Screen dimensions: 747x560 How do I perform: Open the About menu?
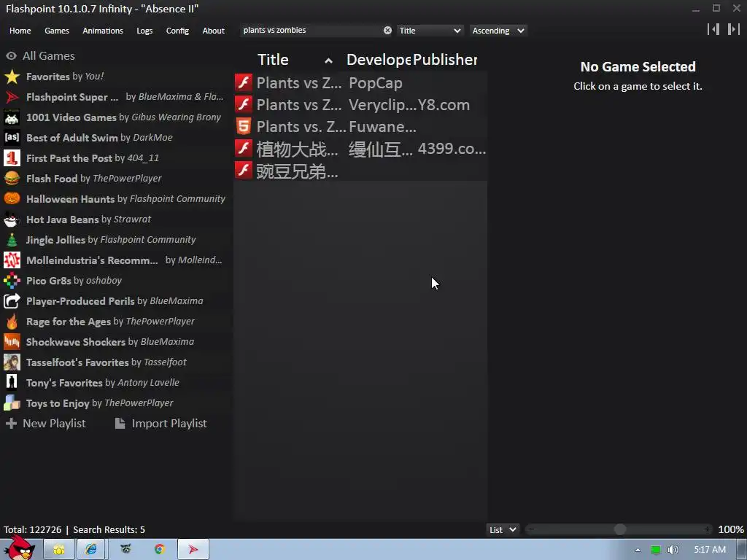pyautogui.click(x=214, y=31)
